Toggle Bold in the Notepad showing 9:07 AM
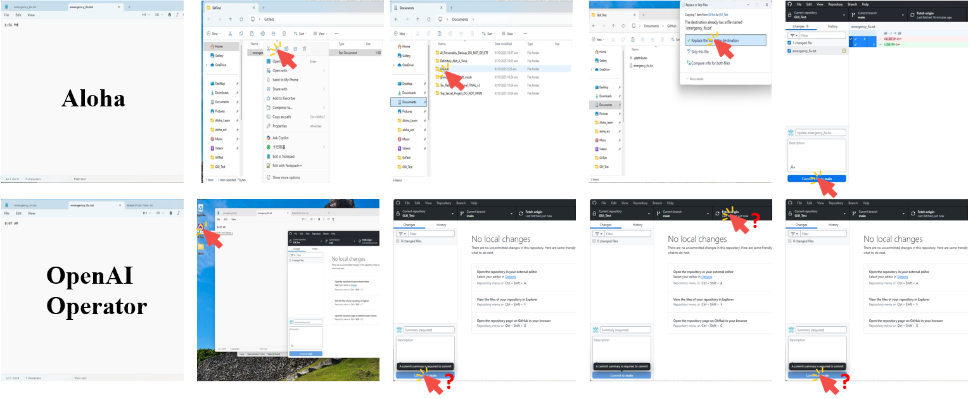The width and height of the screenshot is (980, 399). 171,213
